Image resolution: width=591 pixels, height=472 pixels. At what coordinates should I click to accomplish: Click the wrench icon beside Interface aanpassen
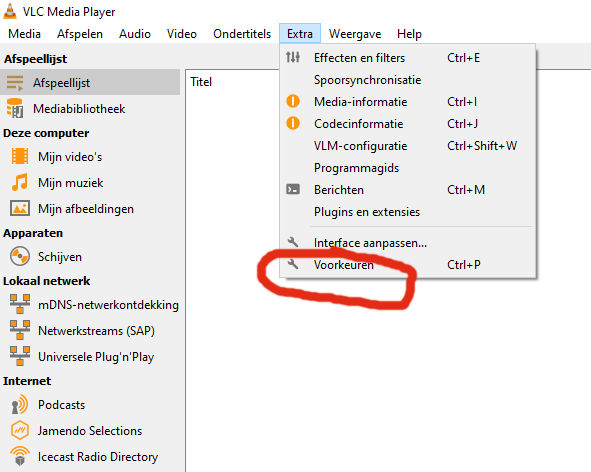[293, 242]
